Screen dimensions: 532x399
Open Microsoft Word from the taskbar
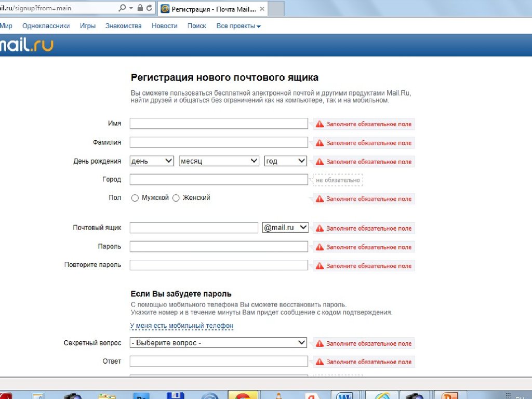click(x=344, y=395)
